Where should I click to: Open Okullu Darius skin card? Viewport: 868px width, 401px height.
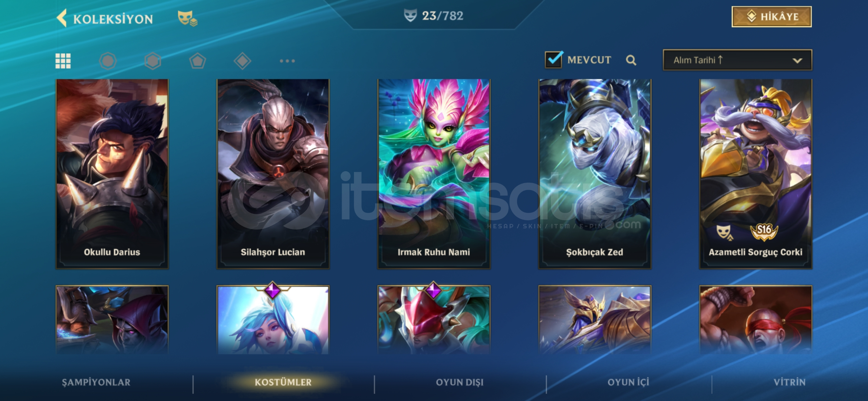(112, 174)
